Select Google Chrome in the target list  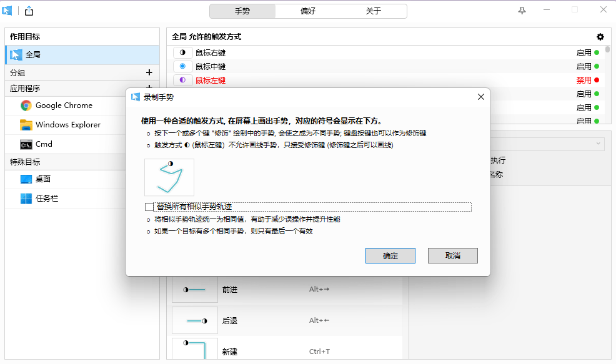coord(62,106)
